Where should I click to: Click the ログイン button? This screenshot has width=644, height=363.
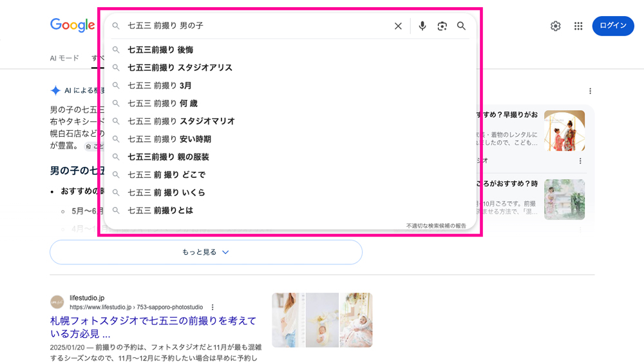[613, 26]
